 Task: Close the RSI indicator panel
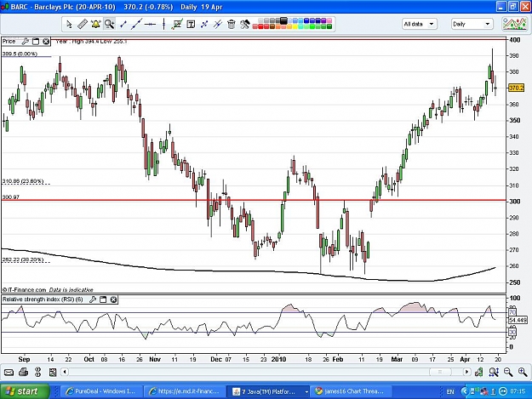pyautogui.click(x=114, y=299)
